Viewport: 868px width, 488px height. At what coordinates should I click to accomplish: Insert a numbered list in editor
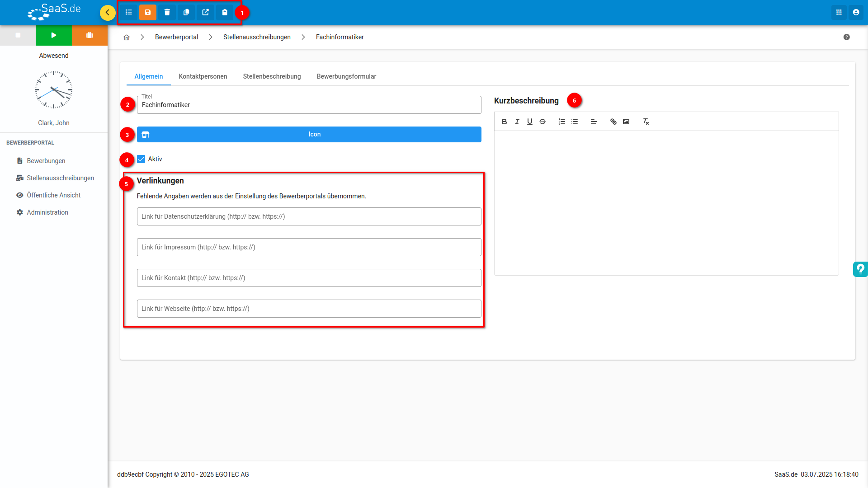pos(562,122)
